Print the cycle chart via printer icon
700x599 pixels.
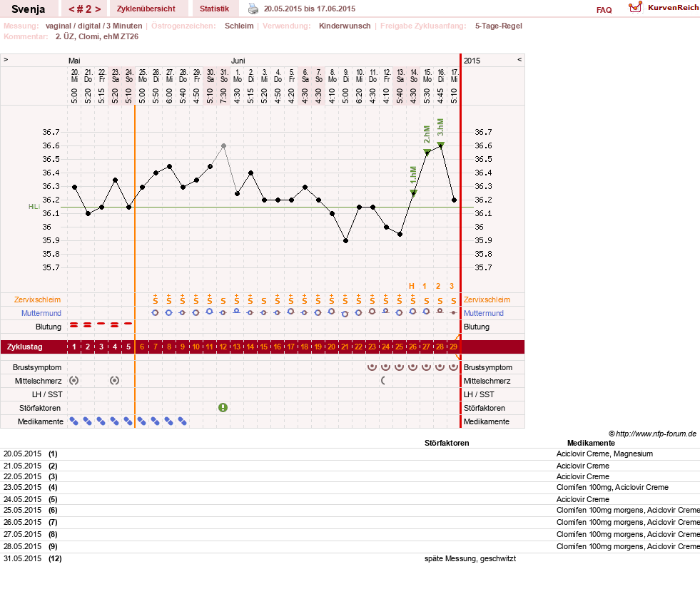(253, 9)
